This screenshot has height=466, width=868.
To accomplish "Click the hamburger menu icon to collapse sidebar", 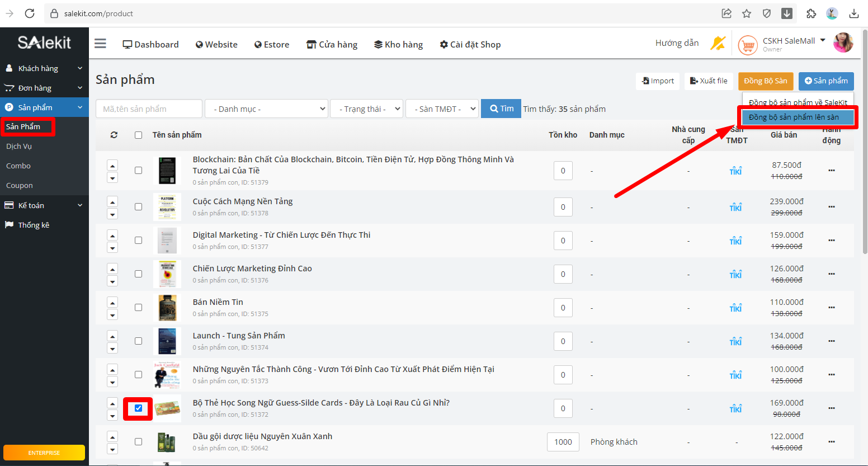I will point(100,44).
